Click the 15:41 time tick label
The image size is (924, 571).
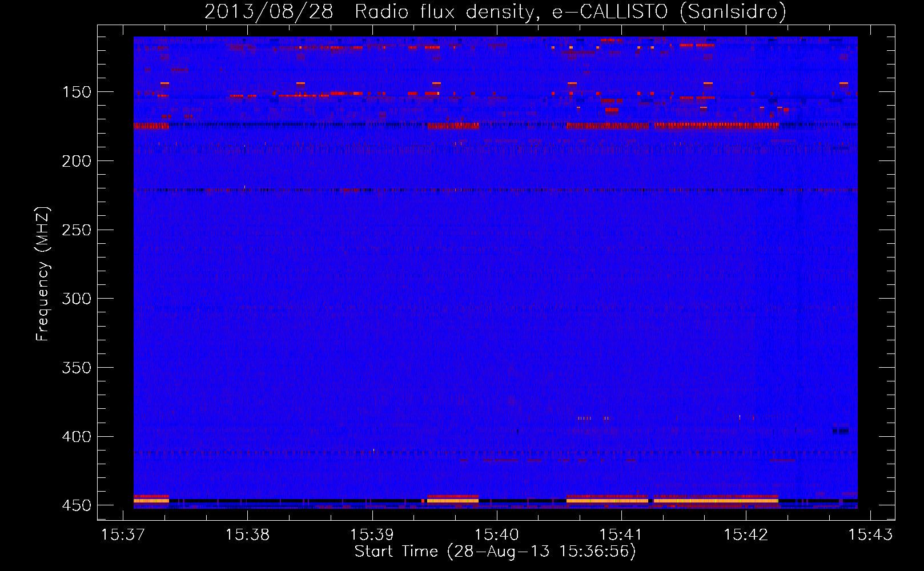pos(621,534)
